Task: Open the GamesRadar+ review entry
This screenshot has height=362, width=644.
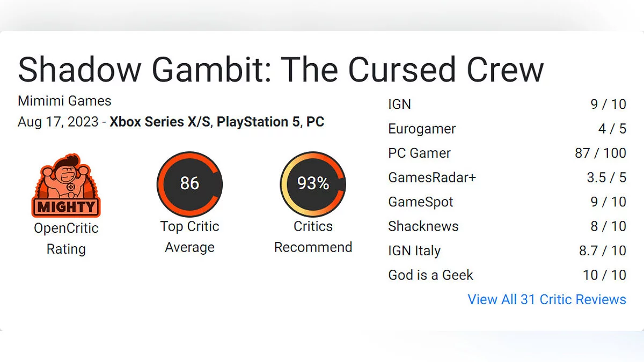Action: click(432, 178)
